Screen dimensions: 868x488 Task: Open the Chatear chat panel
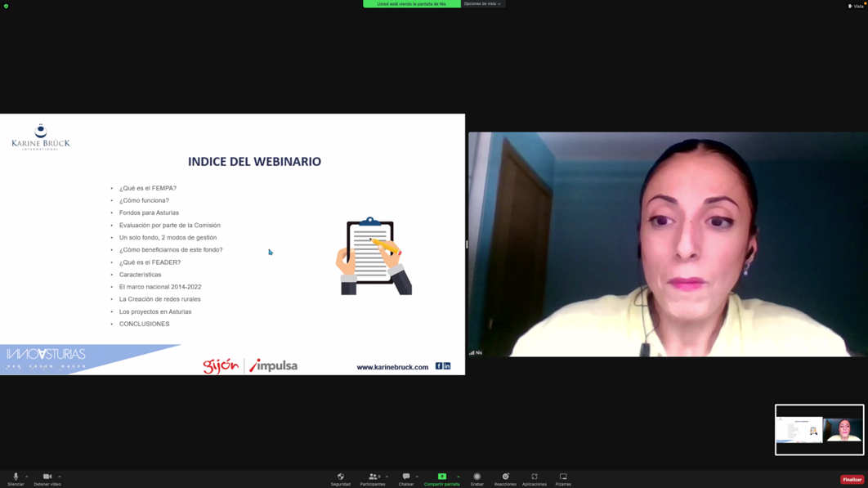[x=406, y=478]
